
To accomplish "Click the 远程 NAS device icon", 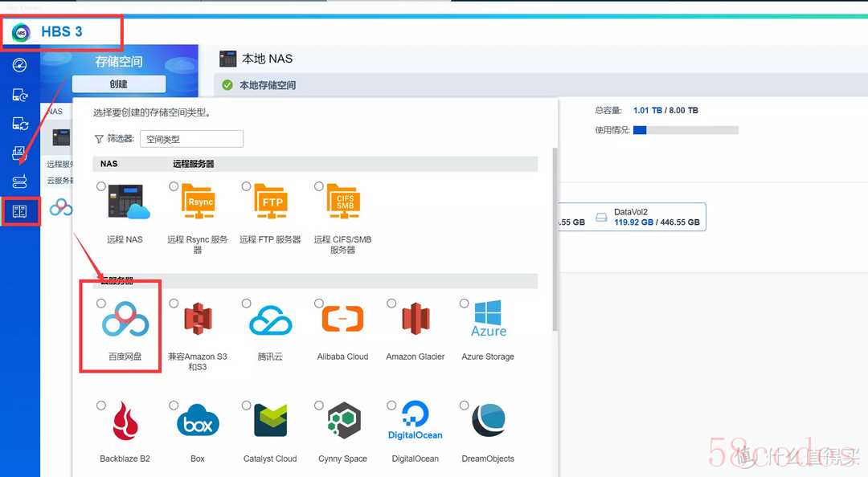I will (x=129, y=202).
